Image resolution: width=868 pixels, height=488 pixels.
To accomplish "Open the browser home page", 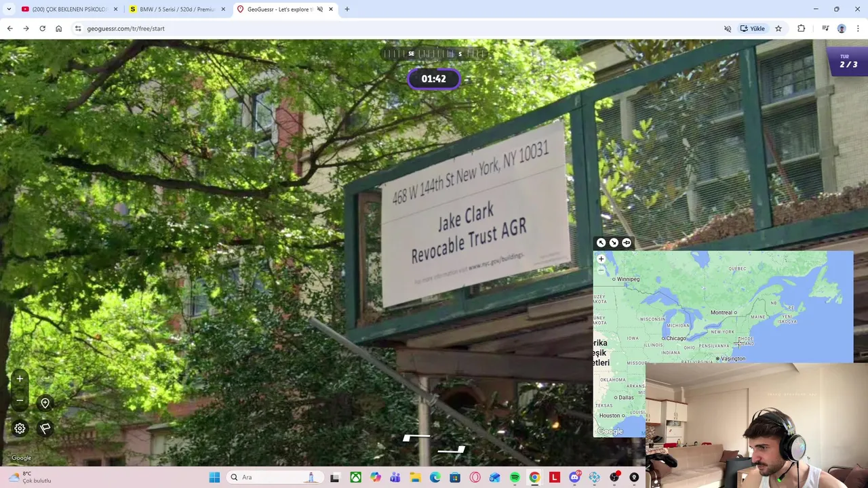I will coord(59,28).
